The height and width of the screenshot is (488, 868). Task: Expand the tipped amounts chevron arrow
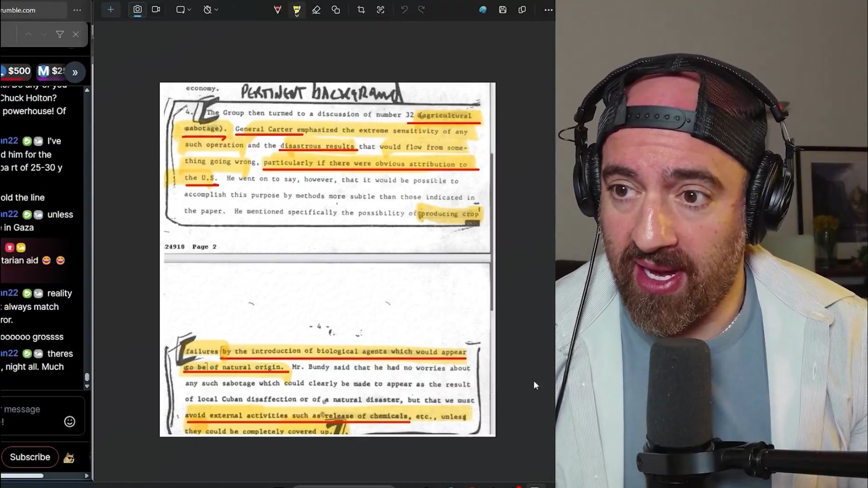point(75,72)
